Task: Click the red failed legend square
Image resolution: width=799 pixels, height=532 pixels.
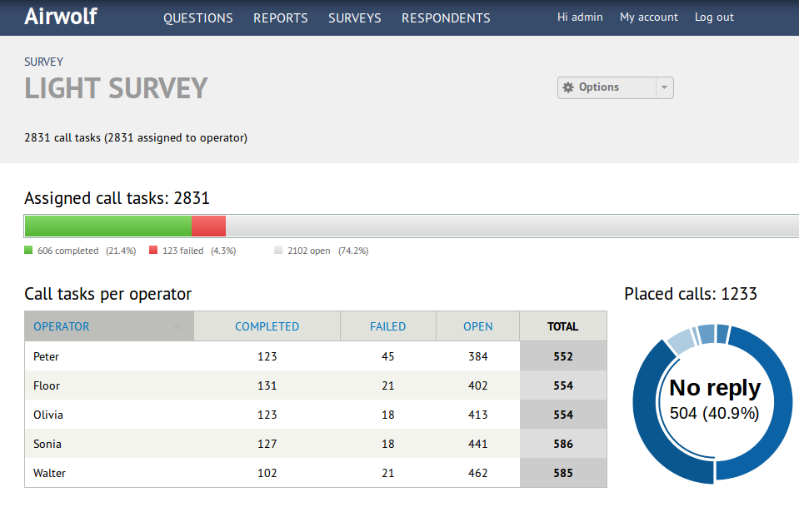Action: 153,250
